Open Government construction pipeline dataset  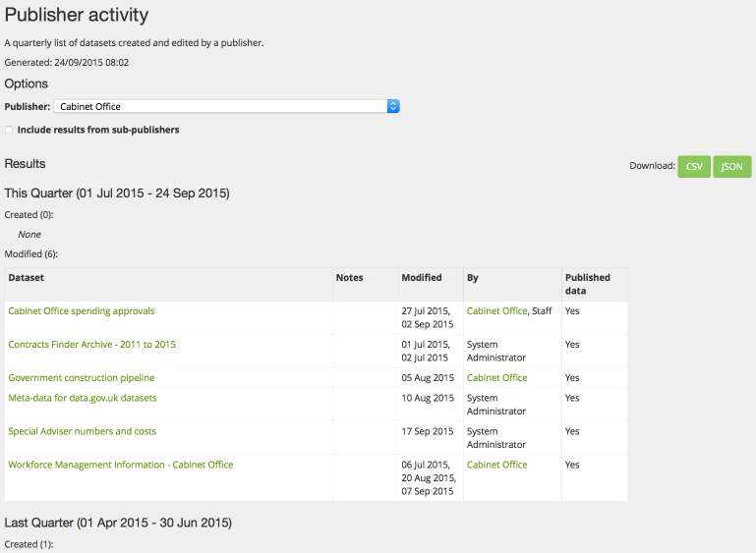[x=82, y=378]
